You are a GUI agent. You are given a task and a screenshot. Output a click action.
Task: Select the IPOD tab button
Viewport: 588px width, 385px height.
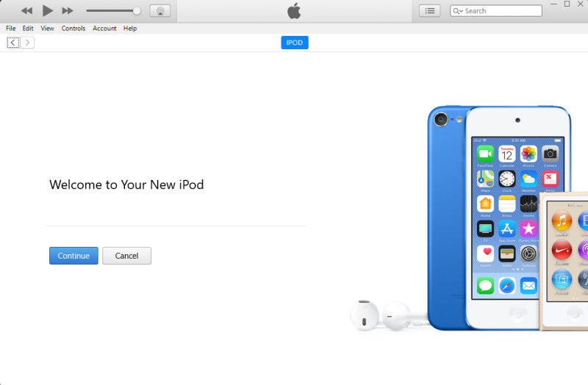[x=295, y=43]
